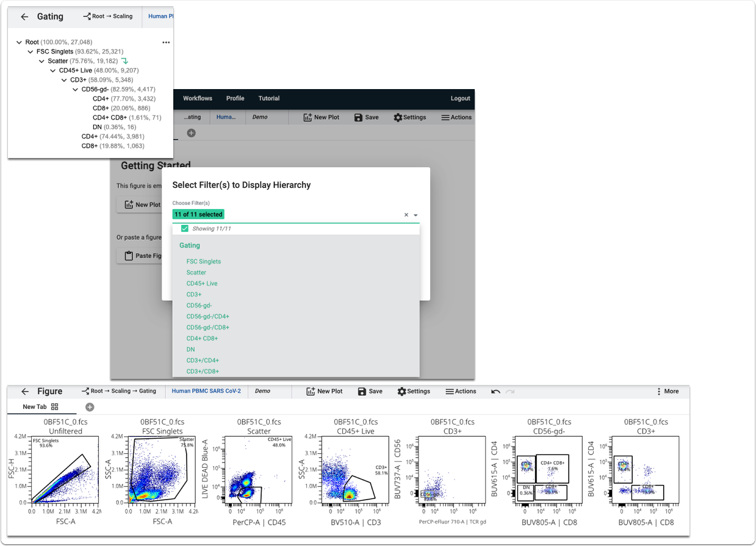Click the 11 of 11 selected filter field
The image size is (756, 546).
point(295,215)
